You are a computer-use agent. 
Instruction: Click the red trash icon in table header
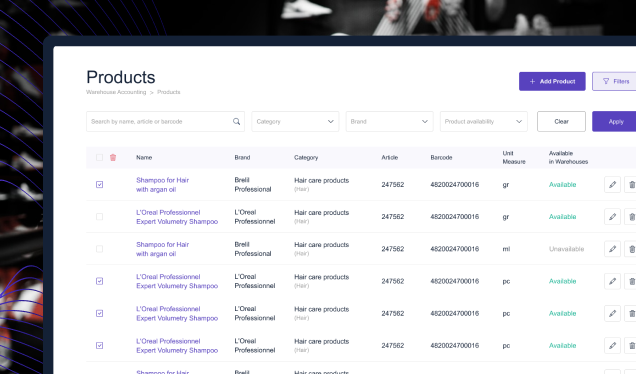[x=113, y=157]
